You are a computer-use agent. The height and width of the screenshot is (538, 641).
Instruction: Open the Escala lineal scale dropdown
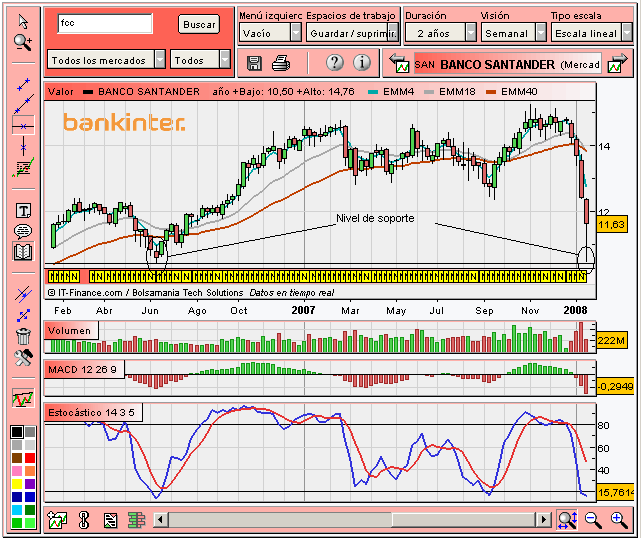point(592,32)
